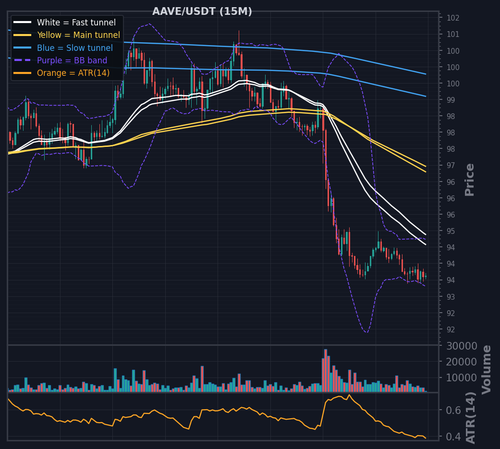Click the tallest volume bar in the volume panel

(326, 370)
